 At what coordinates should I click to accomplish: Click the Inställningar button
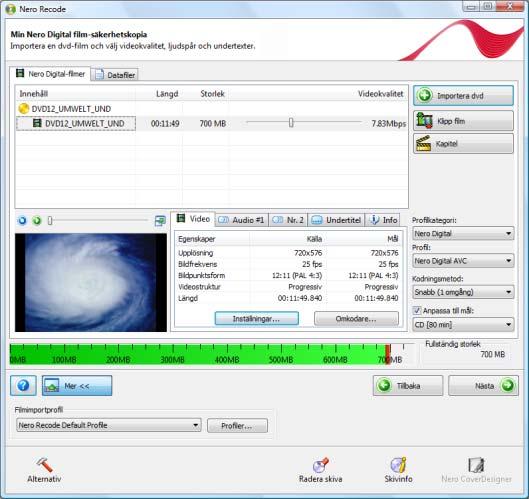256,318
